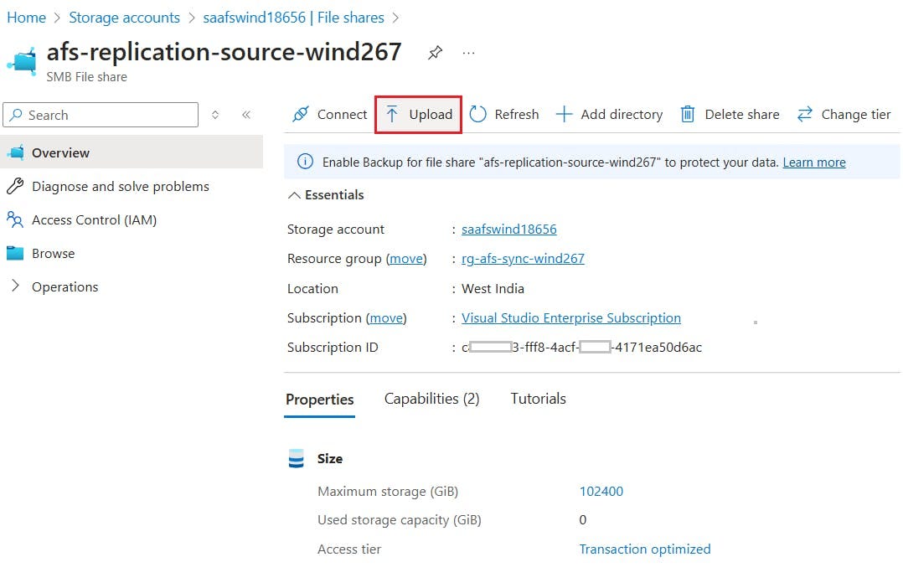
Task: Click Add directory label
Action: (x=622, y=115)
